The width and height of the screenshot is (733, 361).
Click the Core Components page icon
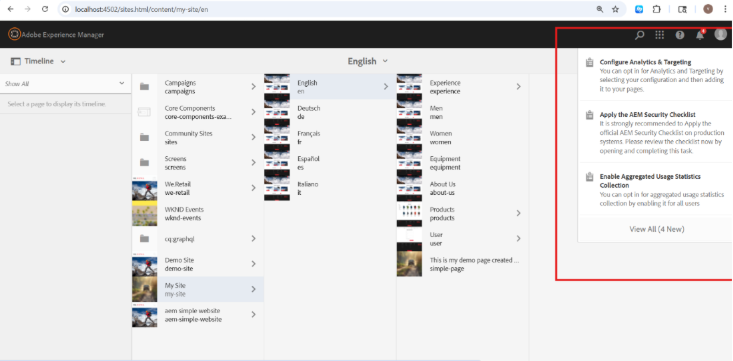[x=144, y=112]
